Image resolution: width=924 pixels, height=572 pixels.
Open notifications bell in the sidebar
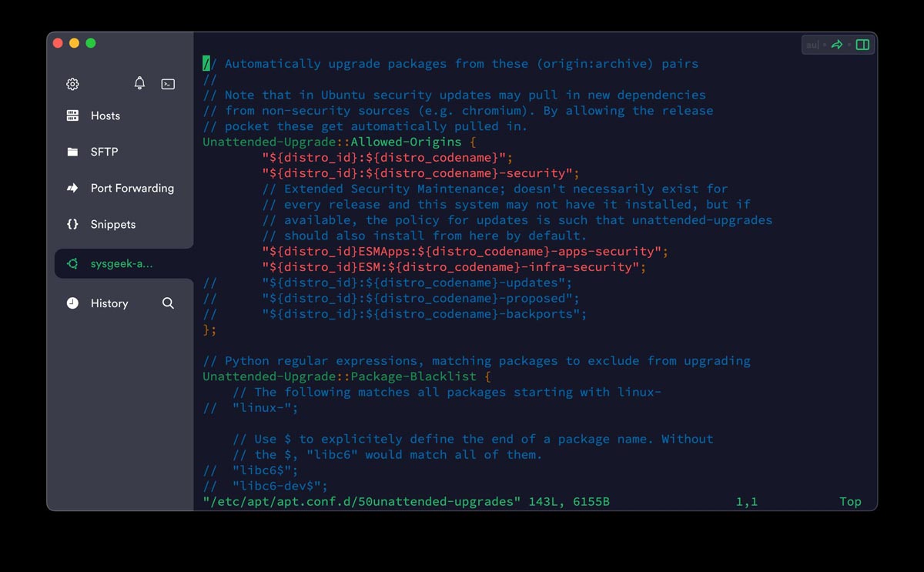pos(139,83)
